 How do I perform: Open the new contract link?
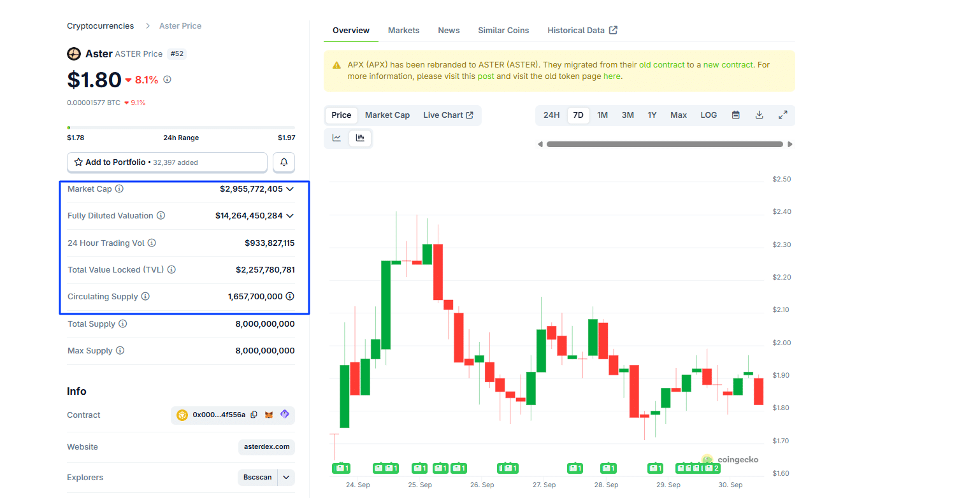point(728,65)
